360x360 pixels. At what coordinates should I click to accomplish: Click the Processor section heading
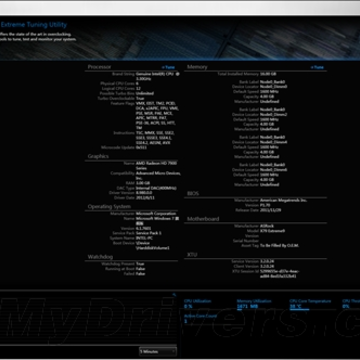pos(99,67)
